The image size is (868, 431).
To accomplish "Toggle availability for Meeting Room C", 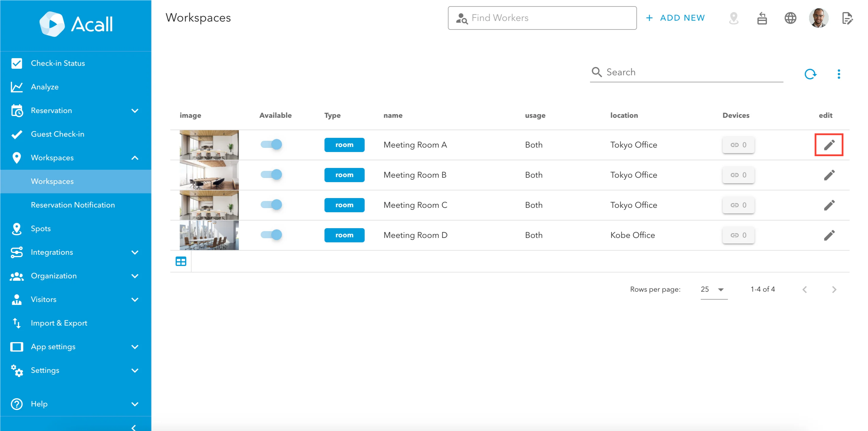I will 271,205.
